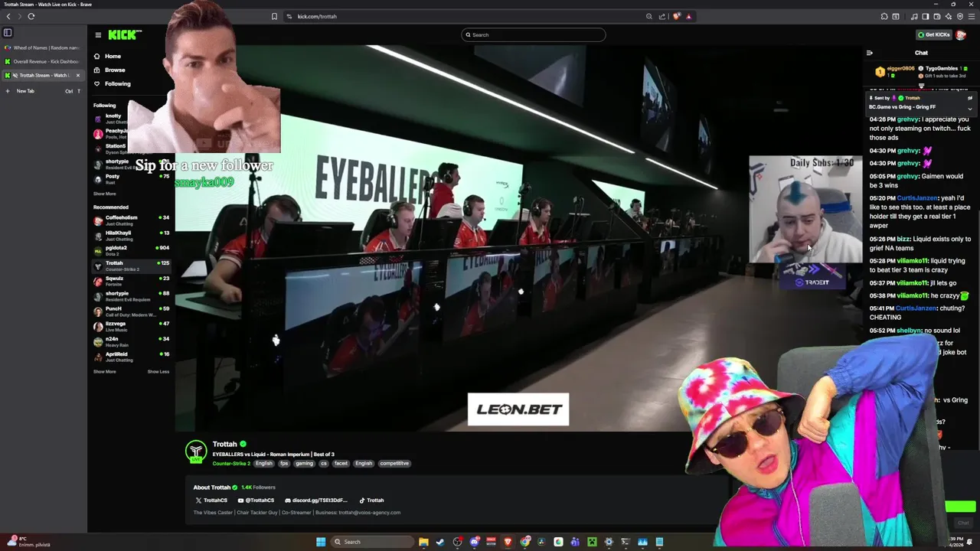Click the Counter-Strike 2 category link
The width and height of the screenshot is (980, 551).
click(231, 463)
